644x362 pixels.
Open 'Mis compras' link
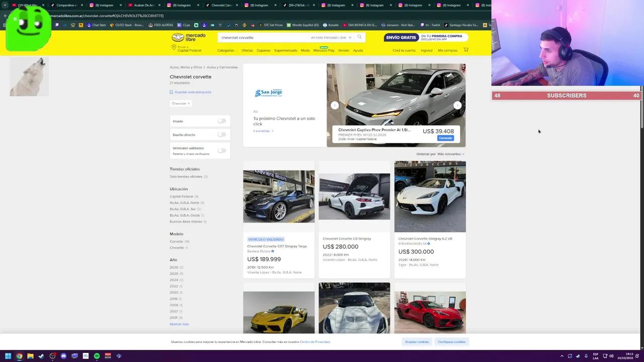pyautogui.click(x=448, y=50)
